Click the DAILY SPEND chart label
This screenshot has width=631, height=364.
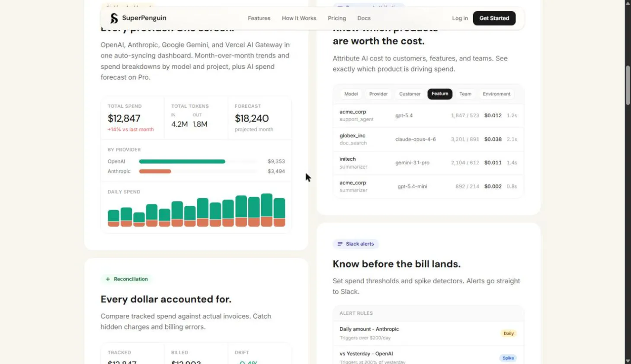pos(124,192)
